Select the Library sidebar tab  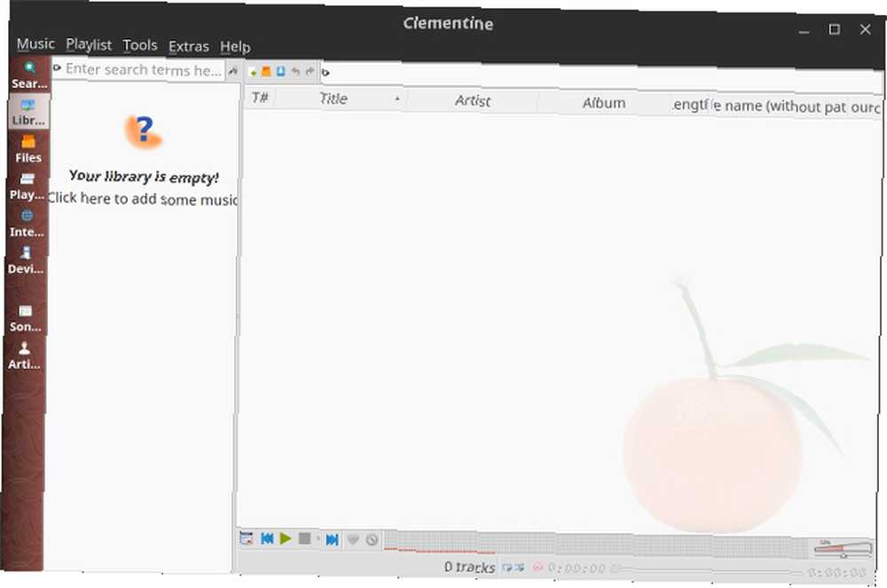point(29,112)
